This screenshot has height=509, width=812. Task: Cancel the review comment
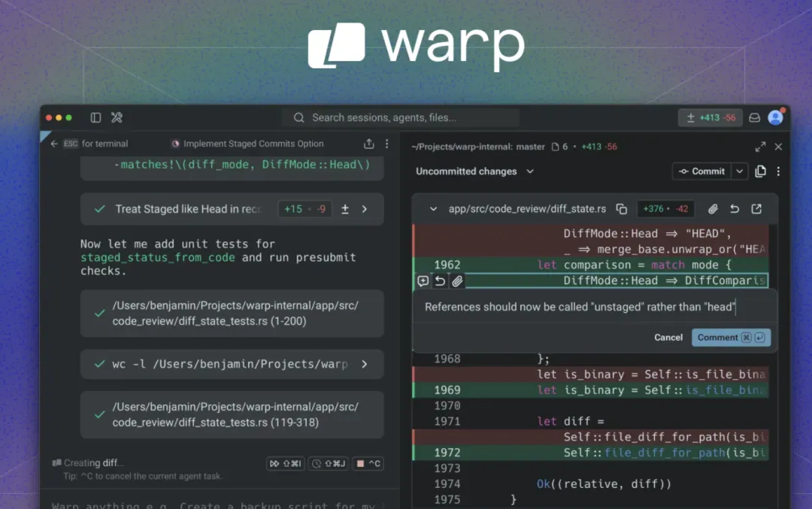click(x=668, y=337)
